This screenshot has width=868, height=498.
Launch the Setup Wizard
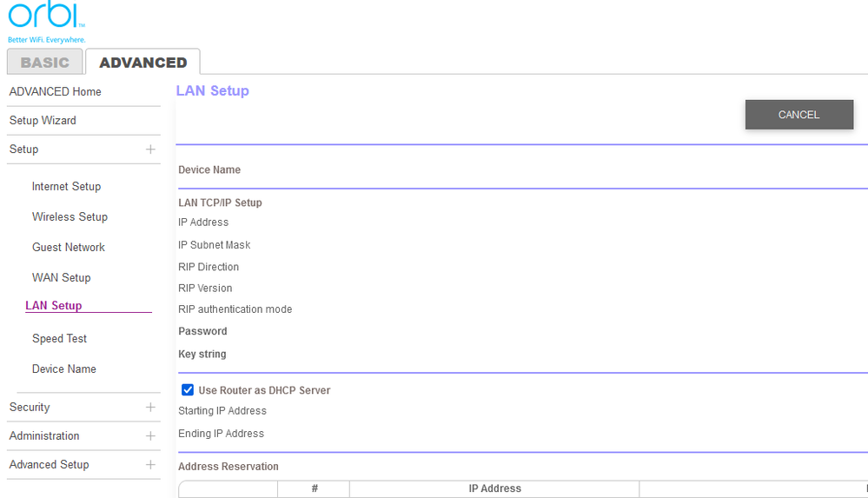coord(43,120)
